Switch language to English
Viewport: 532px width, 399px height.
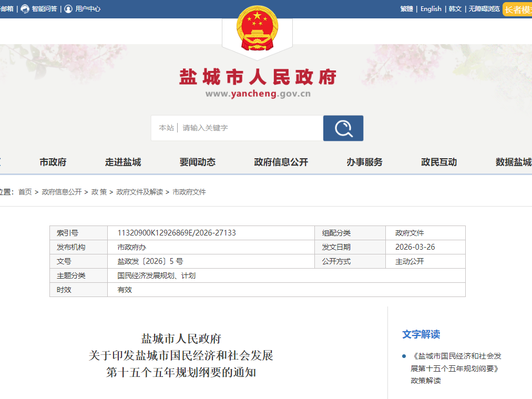(431, 9)
